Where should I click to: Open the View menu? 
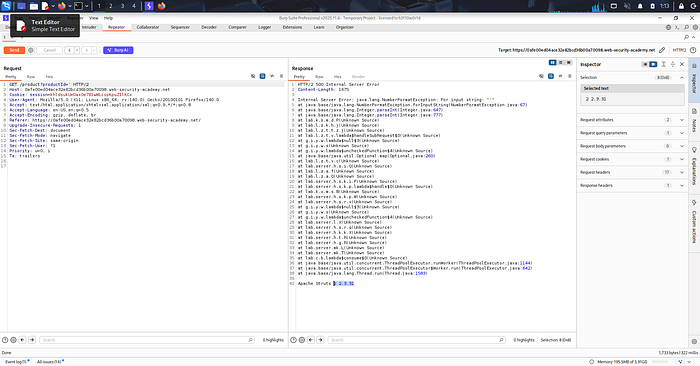(93, 18)
